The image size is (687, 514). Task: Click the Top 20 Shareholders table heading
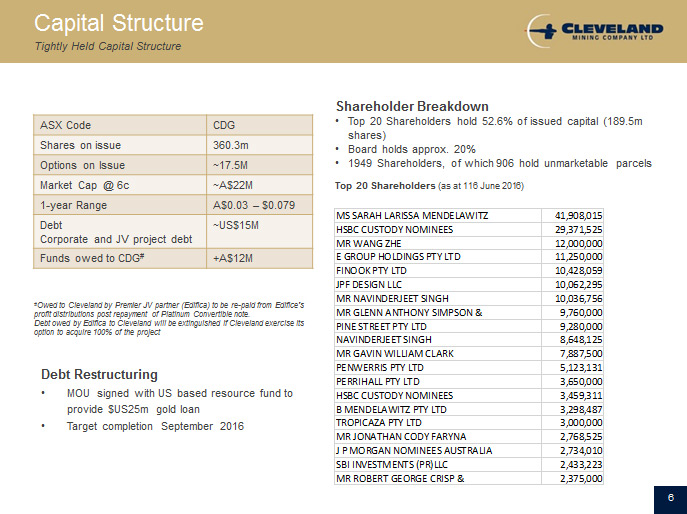429,186
